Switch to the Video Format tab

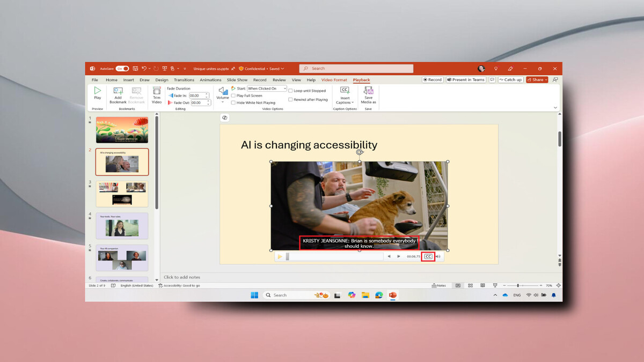(x=334, y=80)
